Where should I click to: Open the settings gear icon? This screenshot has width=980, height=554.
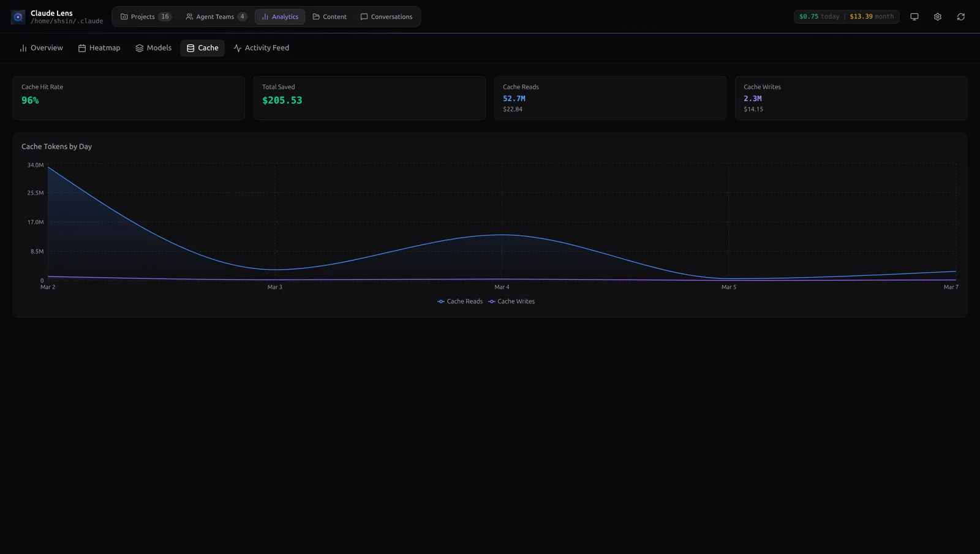click(x=937, y=17)
